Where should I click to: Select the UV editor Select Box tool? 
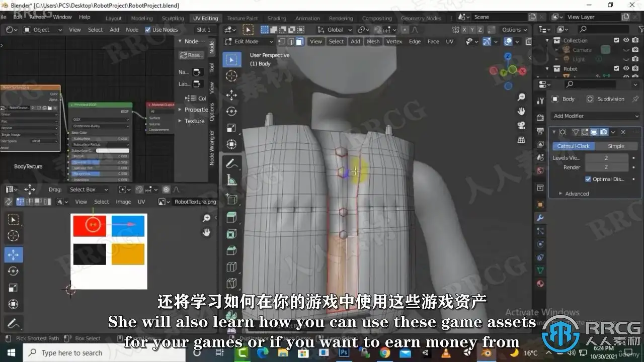14,219
